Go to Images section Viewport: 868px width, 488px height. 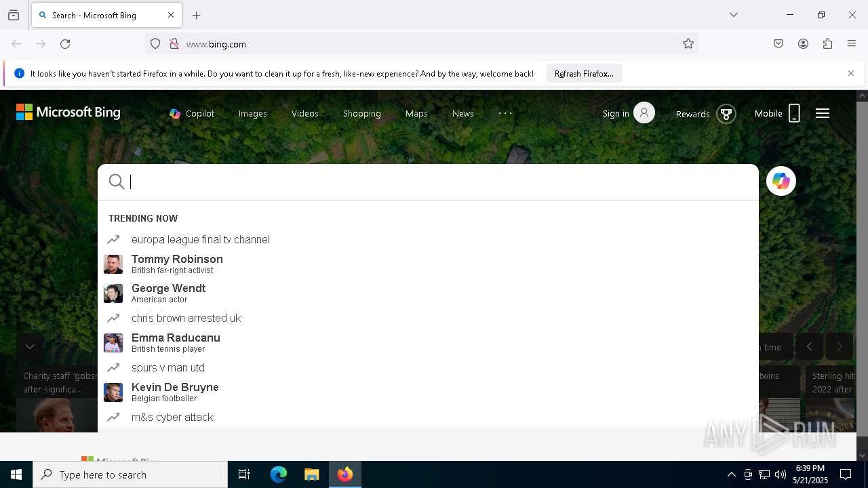click(x=253, y=113)
